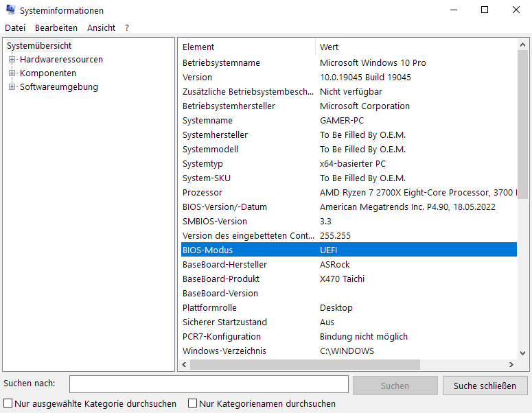
Task: Click the Systeminformationen app icon in title bar
Action: tap(10, 10)
